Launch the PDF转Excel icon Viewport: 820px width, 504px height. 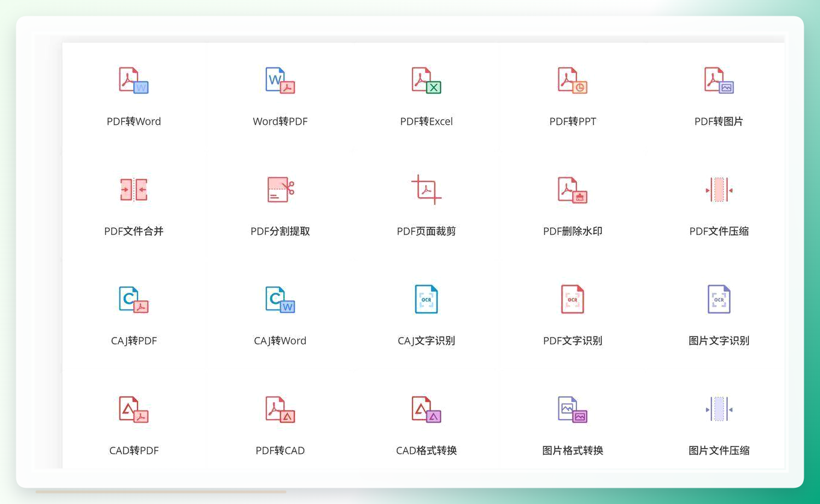pos(426,80)
